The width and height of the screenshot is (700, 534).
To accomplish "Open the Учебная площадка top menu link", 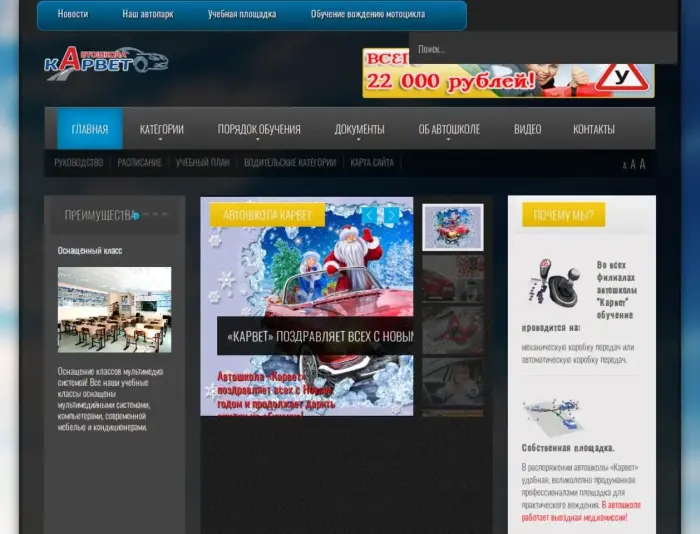I will [x=242, y=14].
